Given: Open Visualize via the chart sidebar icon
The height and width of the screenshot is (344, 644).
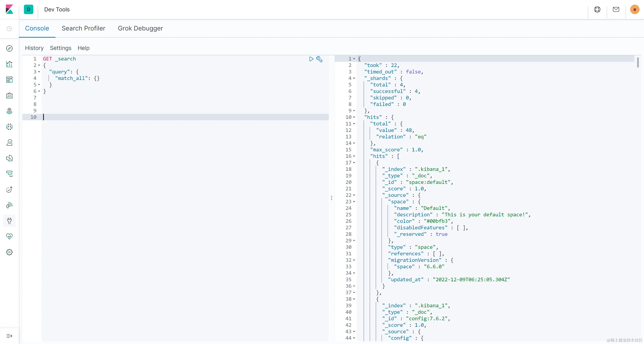Looking at the screenshot, I should click(x=9, y=64).
